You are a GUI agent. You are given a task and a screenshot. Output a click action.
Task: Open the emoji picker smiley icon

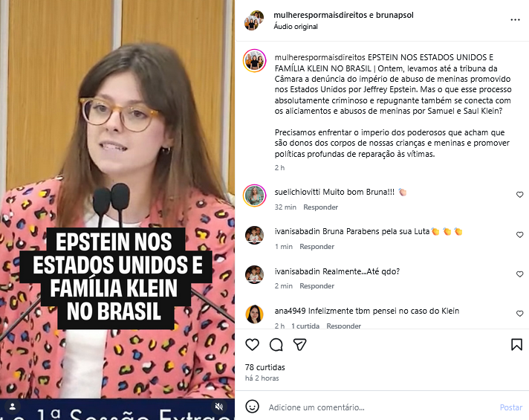point(252,407)
